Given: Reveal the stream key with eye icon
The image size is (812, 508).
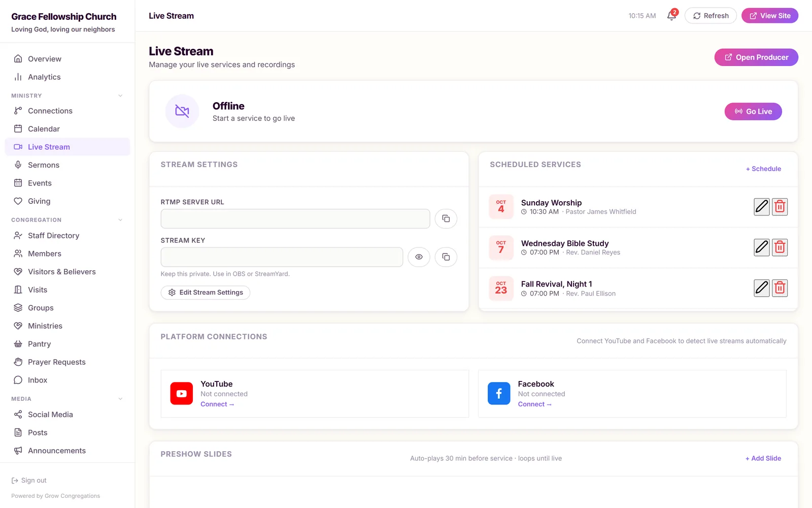Looking at the screenshot, I should point(419,257).
